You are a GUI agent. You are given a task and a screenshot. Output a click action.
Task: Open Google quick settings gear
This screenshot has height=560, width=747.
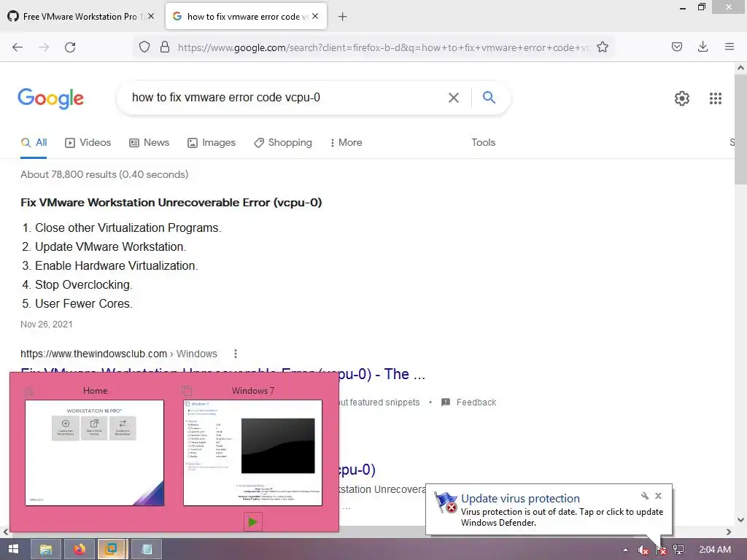coord(682,98)
